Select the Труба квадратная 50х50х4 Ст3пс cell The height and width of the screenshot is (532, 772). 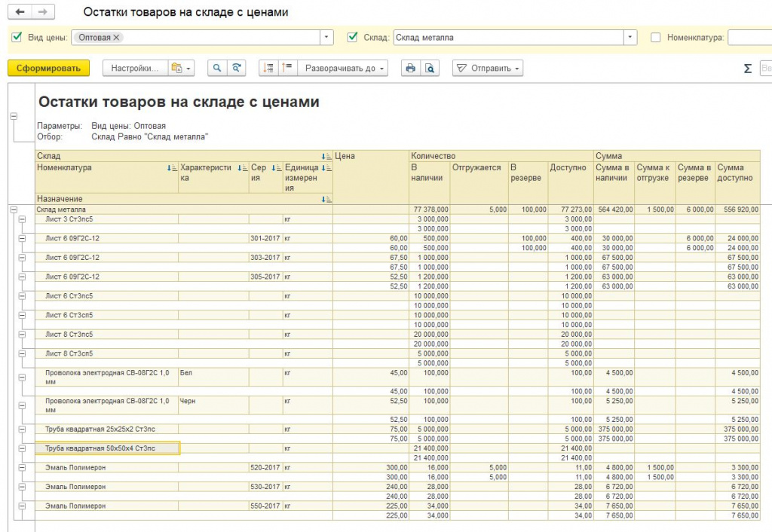tap(107, 448)
